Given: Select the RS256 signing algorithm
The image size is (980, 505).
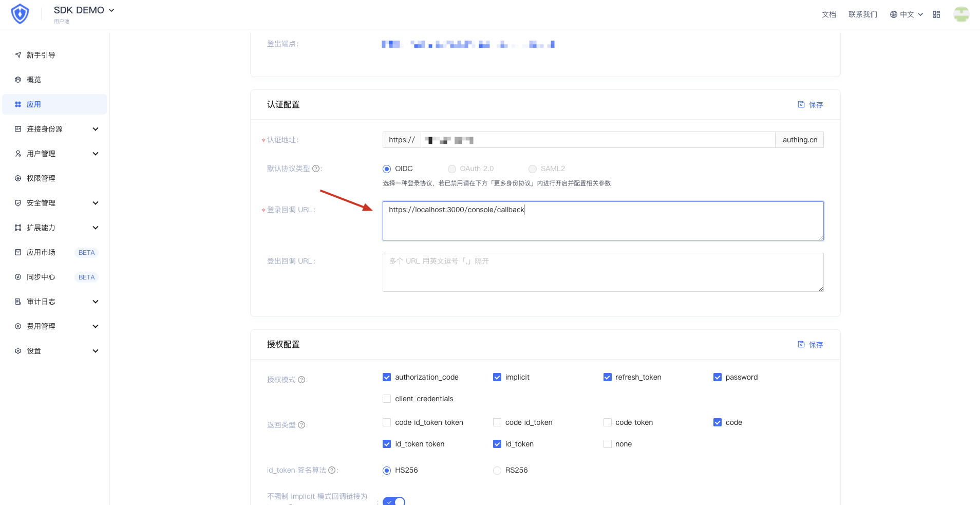Looking at the screenshot, I should click(x=497, y=471).
